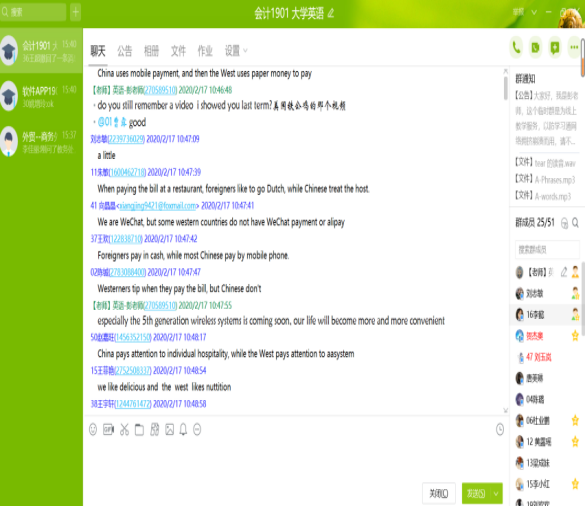This screenshot has height=506, width=585.
Task: Open the send file folder icon
Action: click(x=140, y=430)
